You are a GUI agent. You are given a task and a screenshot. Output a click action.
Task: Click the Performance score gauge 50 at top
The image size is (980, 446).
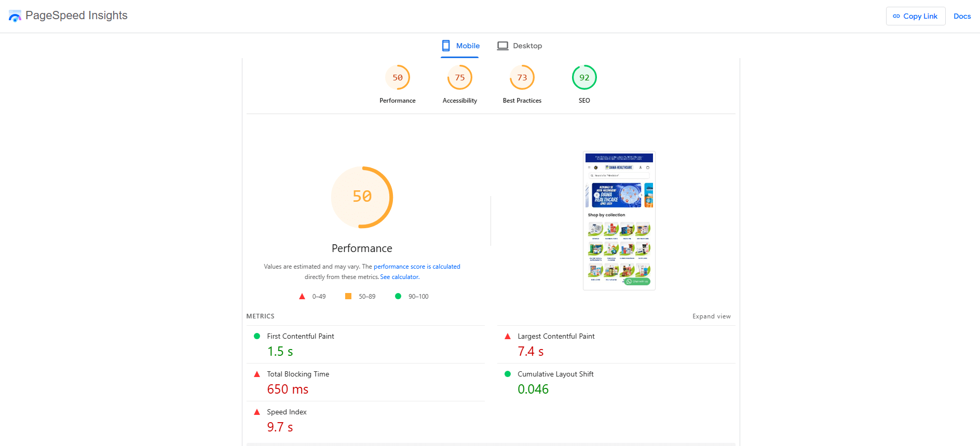(x=397, y=78)
